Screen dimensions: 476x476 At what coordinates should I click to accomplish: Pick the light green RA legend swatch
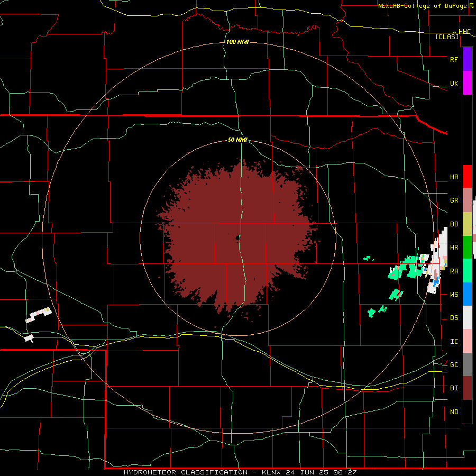[x=467, y=271]
